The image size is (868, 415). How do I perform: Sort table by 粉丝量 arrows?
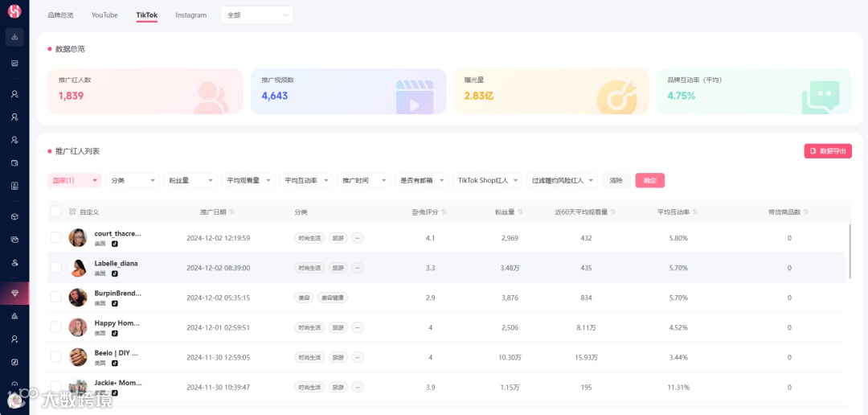[x=520, y=212]
